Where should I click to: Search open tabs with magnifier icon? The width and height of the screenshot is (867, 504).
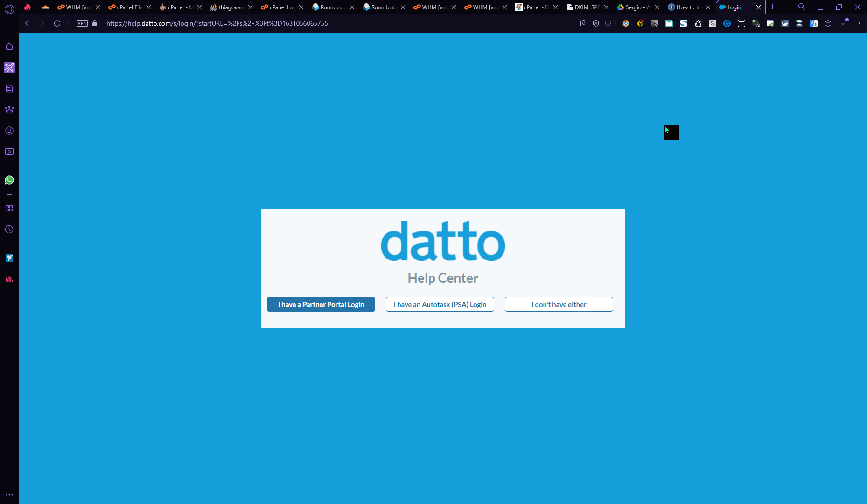[802, 7]
